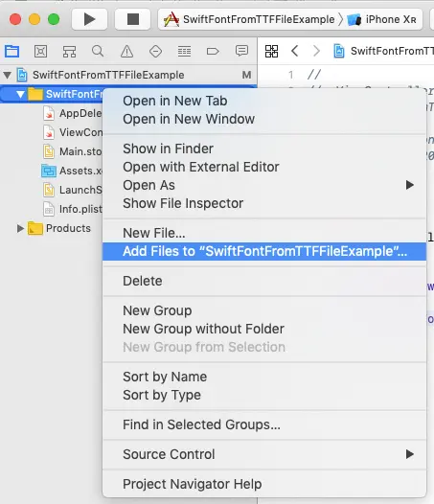This screenshot has width=434, height=504.
Task: Go back in editor history
Action: click(x=294, y=51)
